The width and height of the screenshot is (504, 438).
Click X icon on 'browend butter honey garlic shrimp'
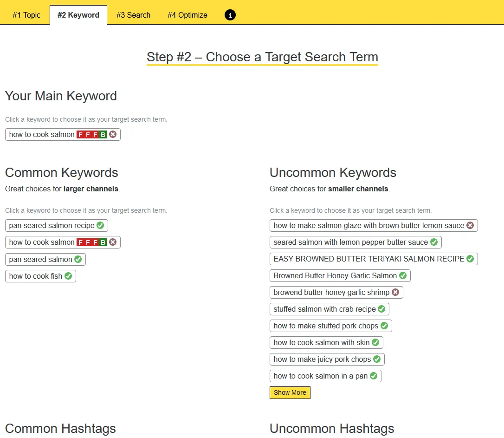point(395,293)
